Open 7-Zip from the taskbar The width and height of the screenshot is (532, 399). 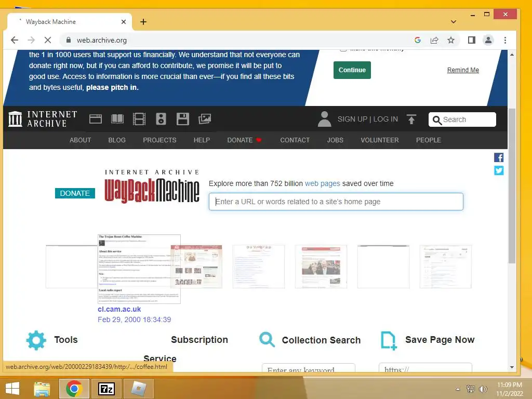[x=106, y=389]
